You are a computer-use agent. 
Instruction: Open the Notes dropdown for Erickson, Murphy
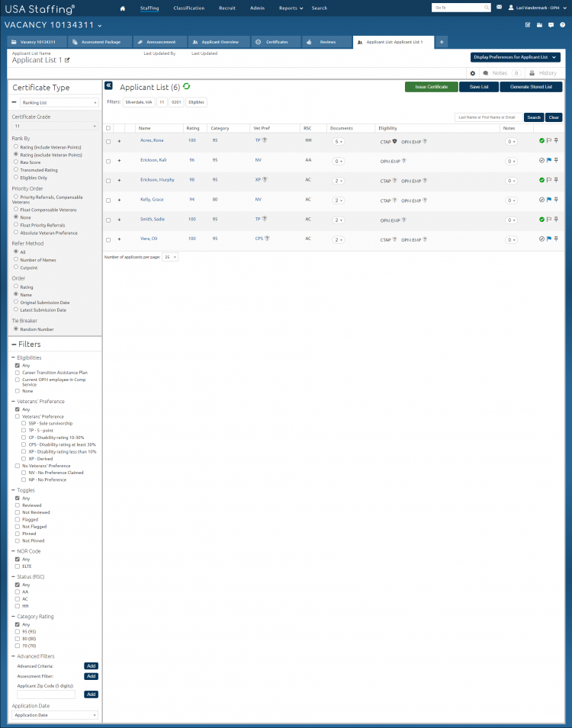coord(511,181)
